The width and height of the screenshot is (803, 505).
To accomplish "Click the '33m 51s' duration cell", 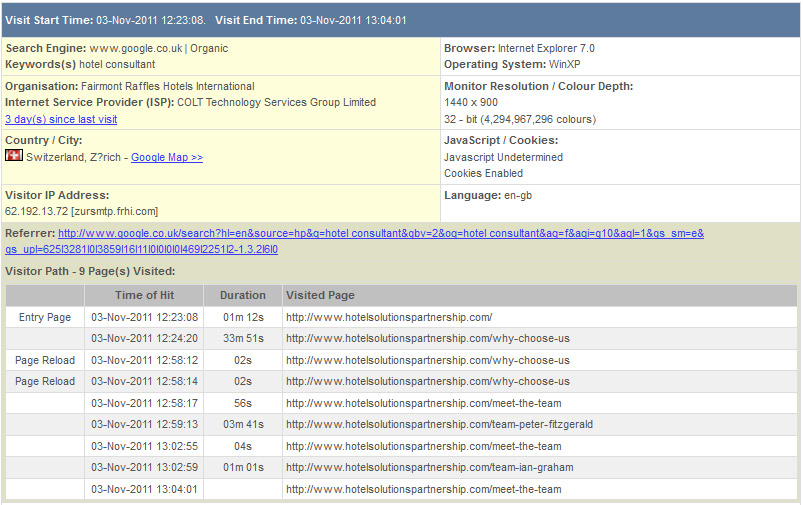I will (x=243, y=339).
